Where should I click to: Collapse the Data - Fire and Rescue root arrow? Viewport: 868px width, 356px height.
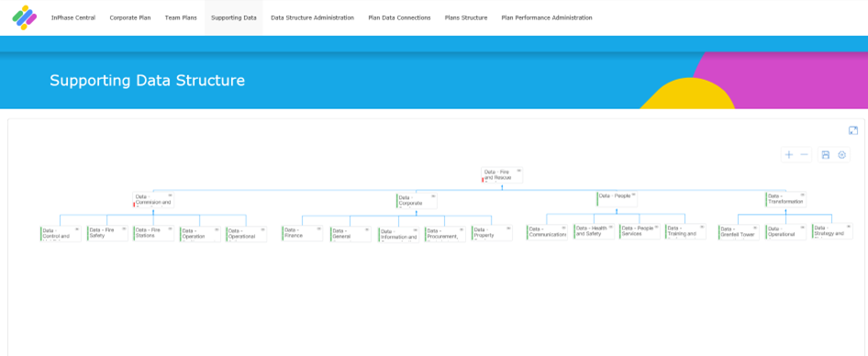[502, 187]
